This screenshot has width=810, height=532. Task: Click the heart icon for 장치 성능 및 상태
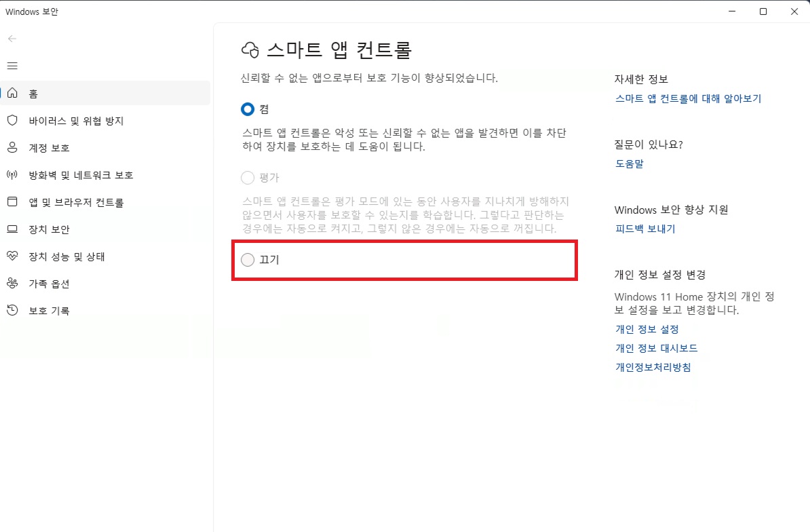(12, 256)
